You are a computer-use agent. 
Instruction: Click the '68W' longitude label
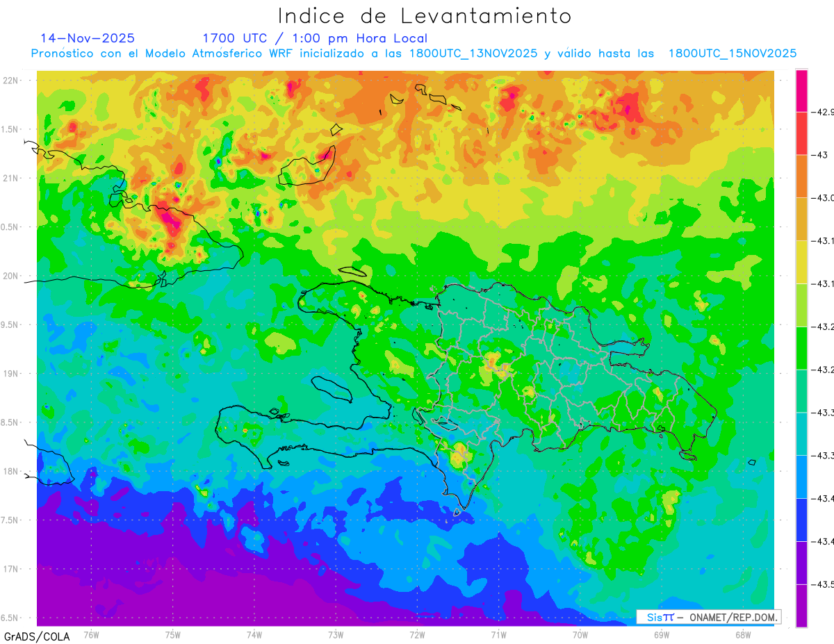click(x=742, y=634)
